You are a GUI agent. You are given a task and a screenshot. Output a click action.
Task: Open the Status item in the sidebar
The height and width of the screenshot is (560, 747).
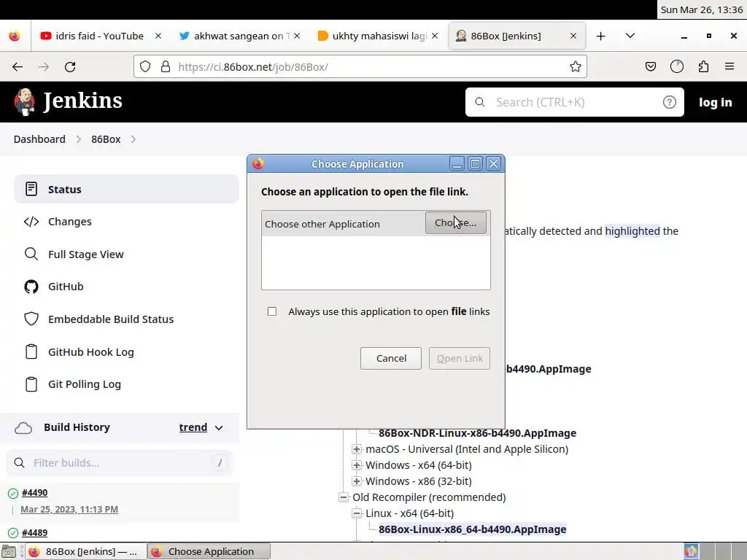tap(127, 189)
